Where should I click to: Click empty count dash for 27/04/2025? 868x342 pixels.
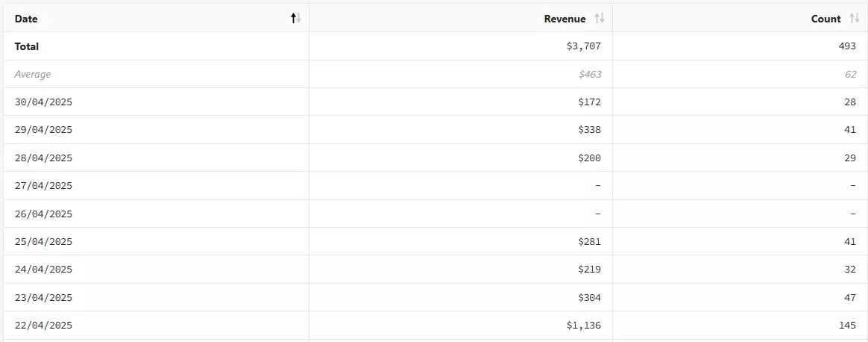coord(854,186)
